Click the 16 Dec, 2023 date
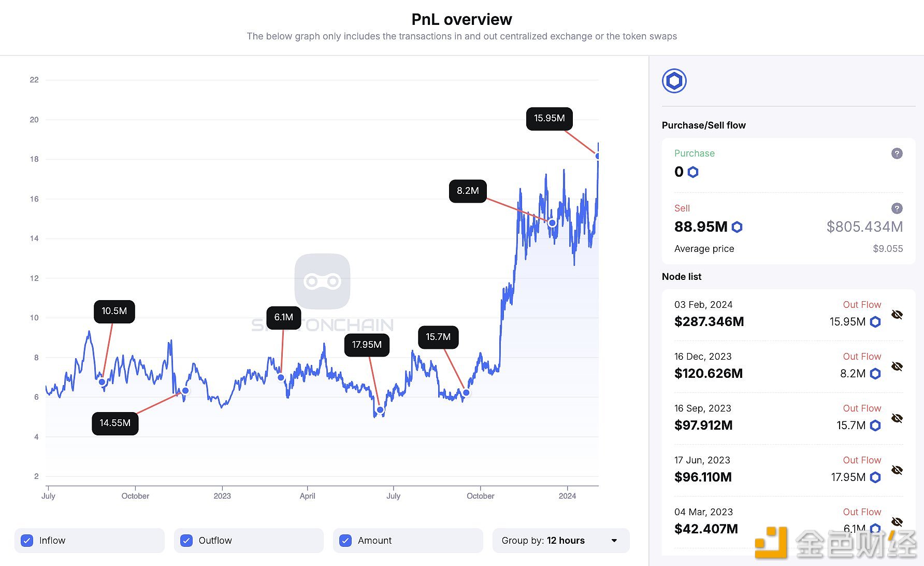 pos(703,357)
